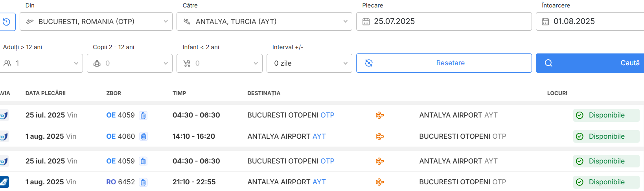The width and height of the screenshot is (644, 191).
Task: Click luggage icon next to OE 4060
Action: coord(144,136)
